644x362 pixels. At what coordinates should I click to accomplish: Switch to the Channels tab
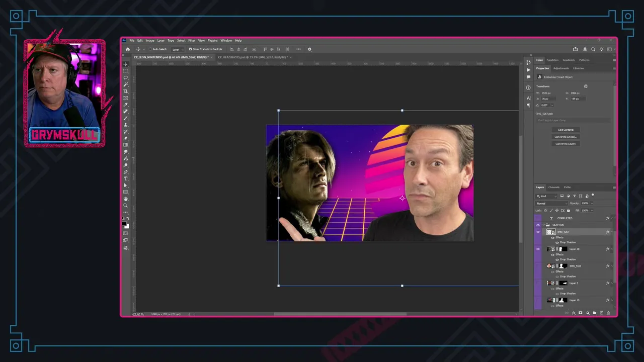[554, 187]
